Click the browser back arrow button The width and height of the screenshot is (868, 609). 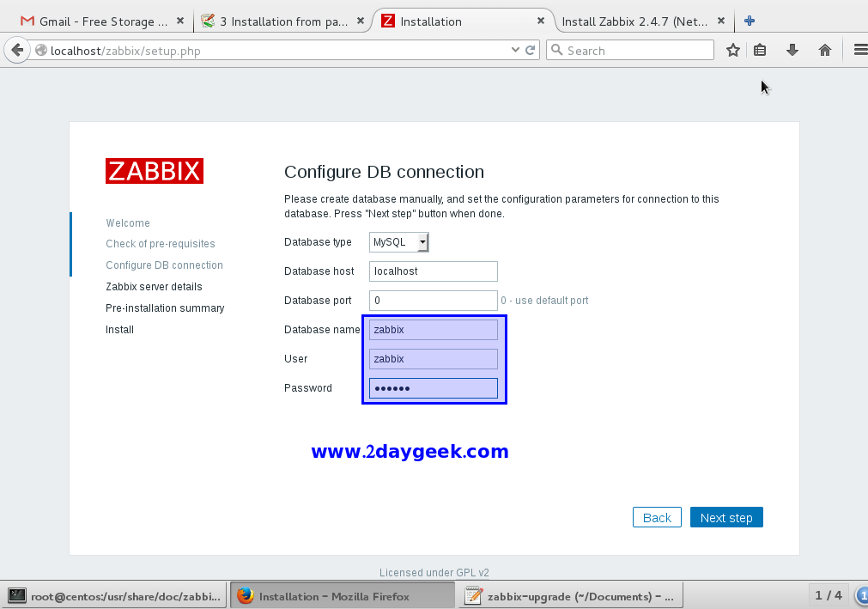point(17,51)
